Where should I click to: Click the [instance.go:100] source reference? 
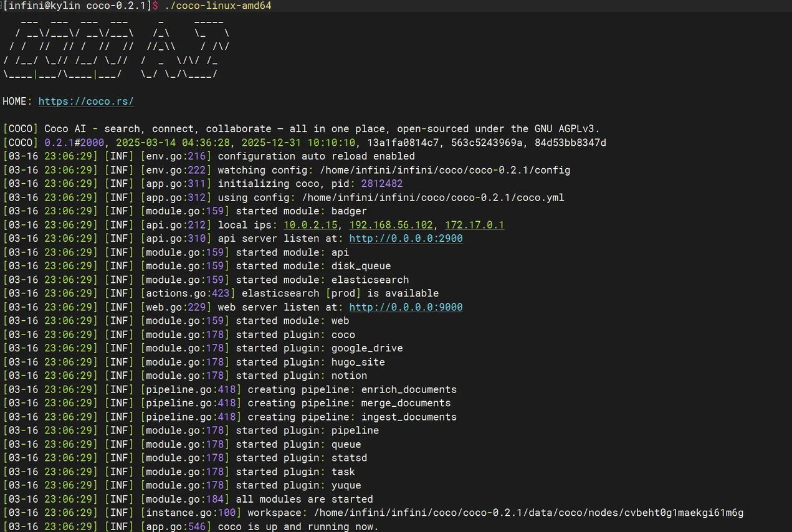click(191, 513)
